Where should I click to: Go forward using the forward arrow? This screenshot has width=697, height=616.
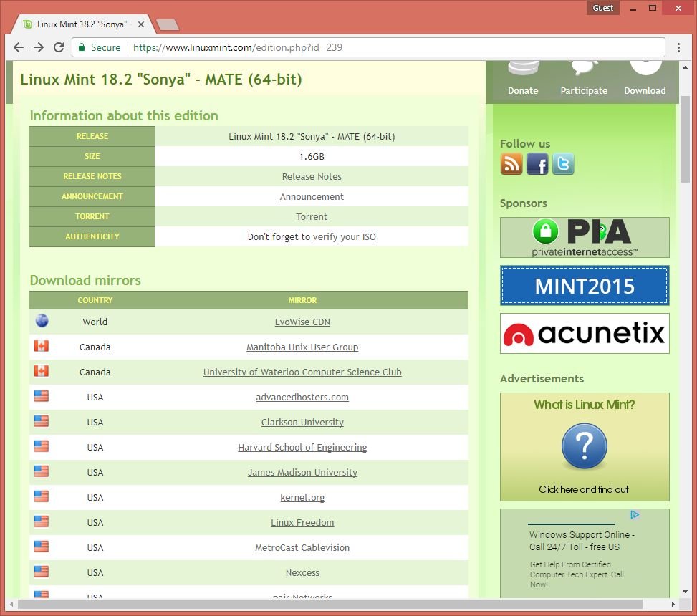click(x=39, y=47)
